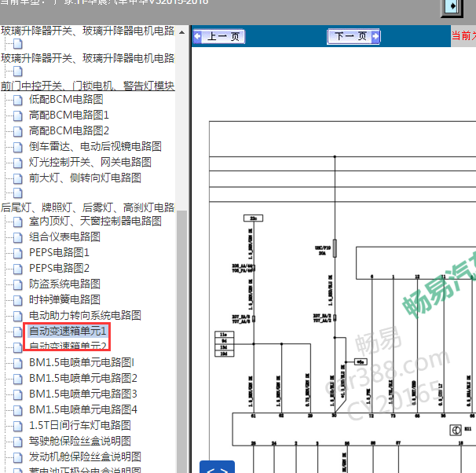Click document icon beside 前大灯 item
This screenshot has height=473, width=476.
click(18, 178)
